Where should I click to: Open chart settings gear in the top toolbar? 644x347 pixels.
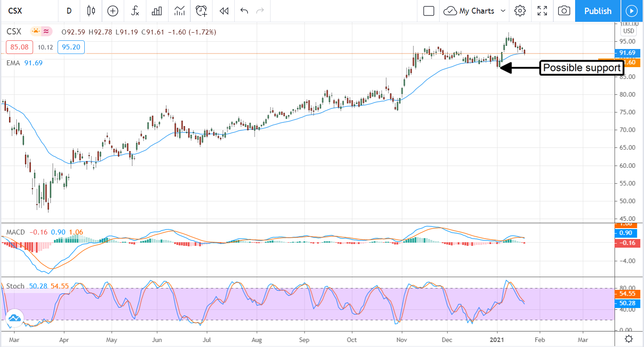coord(520,11)
